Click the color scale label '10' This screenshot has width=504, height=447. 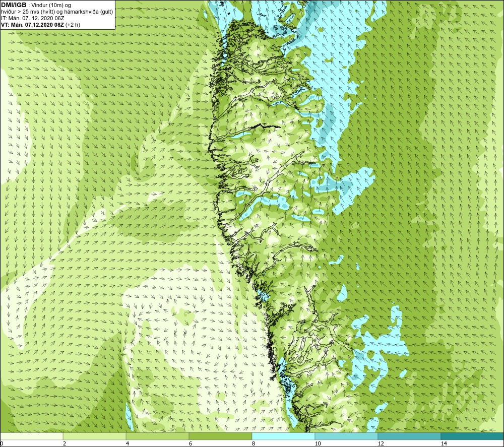[318, 443]
